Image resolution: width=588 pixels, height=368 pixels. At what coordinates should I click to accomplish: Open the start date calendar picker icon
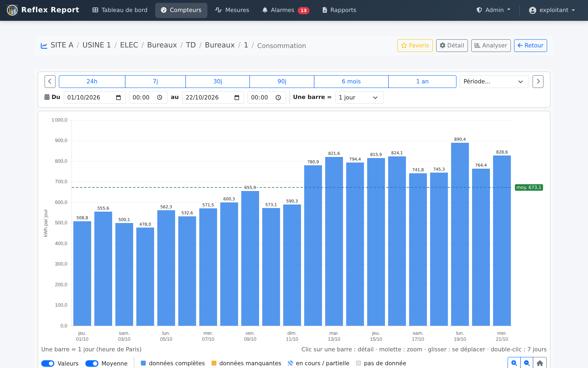(x=118, y=98)
